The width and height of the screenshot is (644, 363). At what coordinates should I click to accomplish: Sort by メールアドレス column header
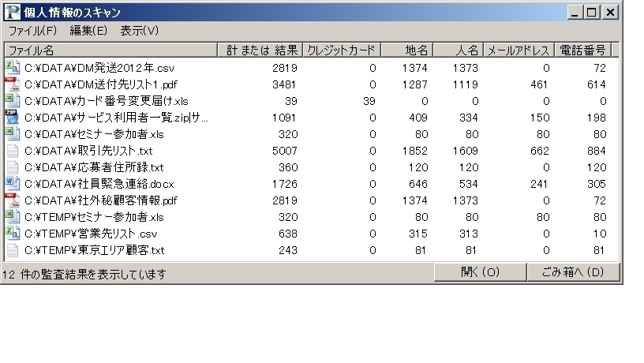[x=519, y=50]
